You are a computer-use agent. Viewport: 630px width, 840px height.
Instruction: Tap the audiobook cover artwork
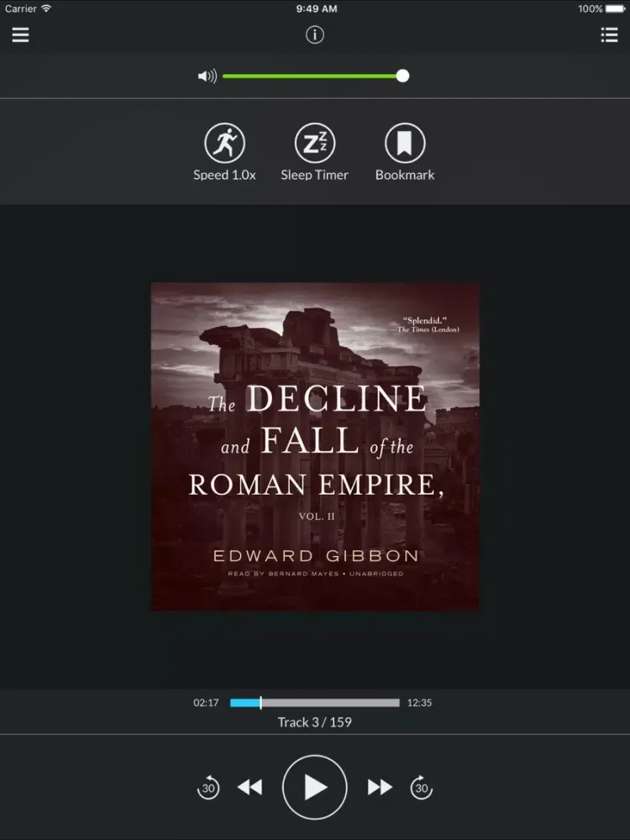(x=315, y=447)
